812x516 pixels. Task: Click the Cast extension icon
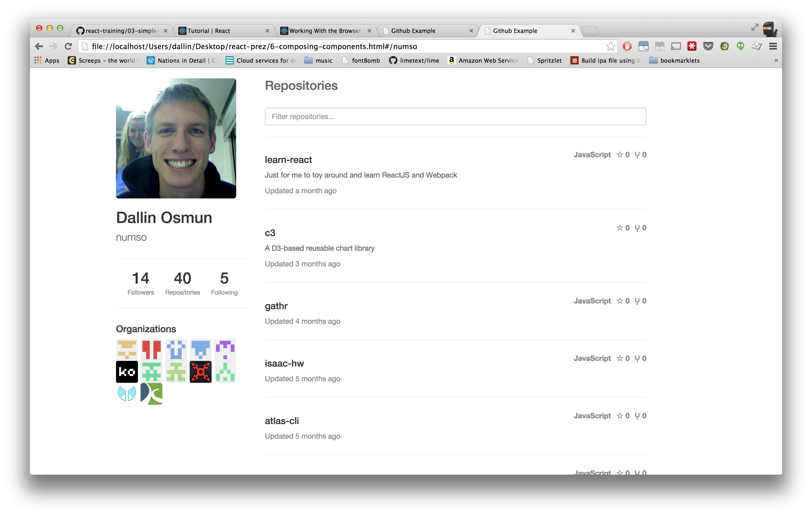coord(675,46)
